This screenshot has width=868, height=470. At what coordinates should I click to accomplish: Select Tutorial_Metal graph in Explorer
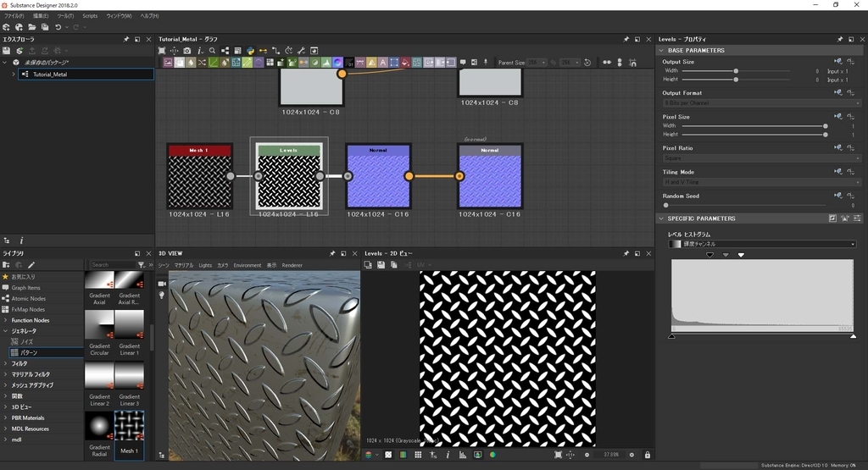(49, 75)
